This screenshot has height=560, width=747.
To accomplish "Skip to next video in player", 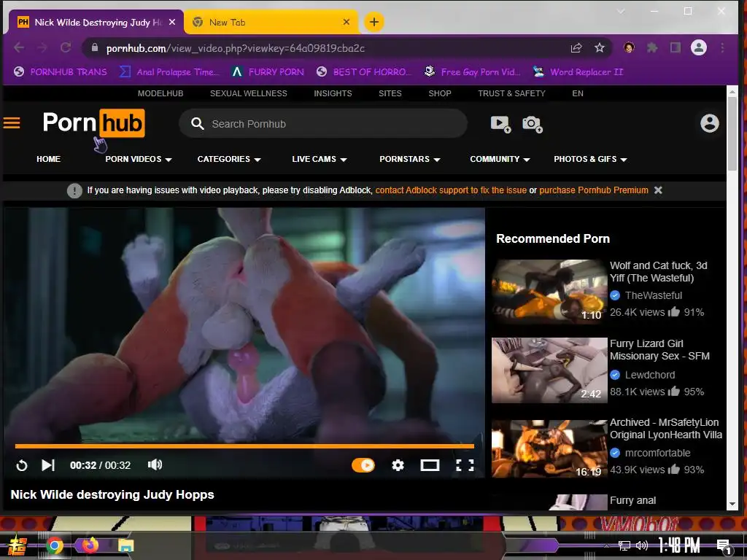I will [x=48, y=465].
